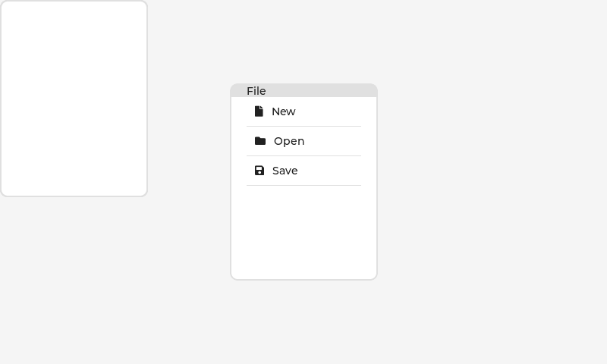Click empty row space right of New label
Screen dimensions: 607x364
[x=334, y=111]
